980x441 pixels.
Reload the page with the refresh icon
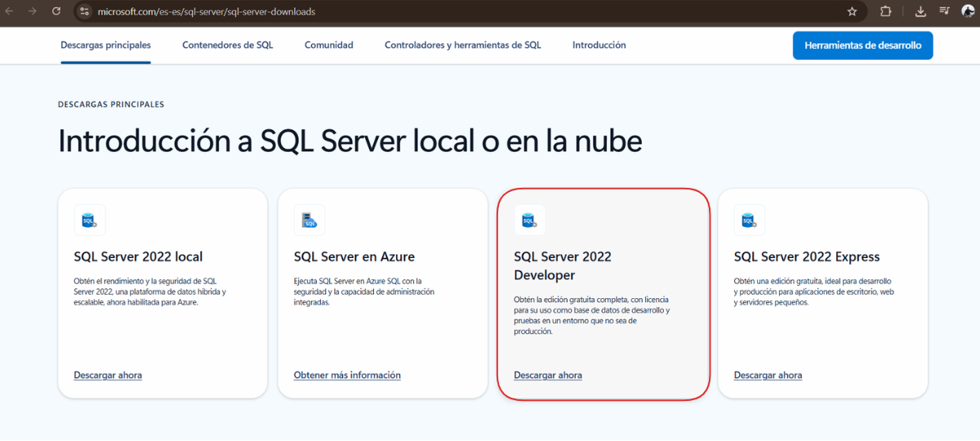[56, 11]
